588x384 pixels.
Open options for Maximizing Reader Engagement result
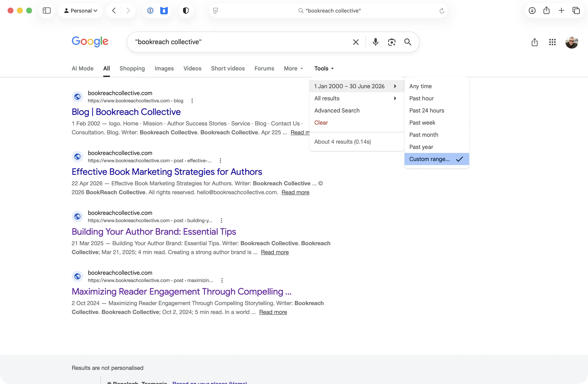coord(222,280)
